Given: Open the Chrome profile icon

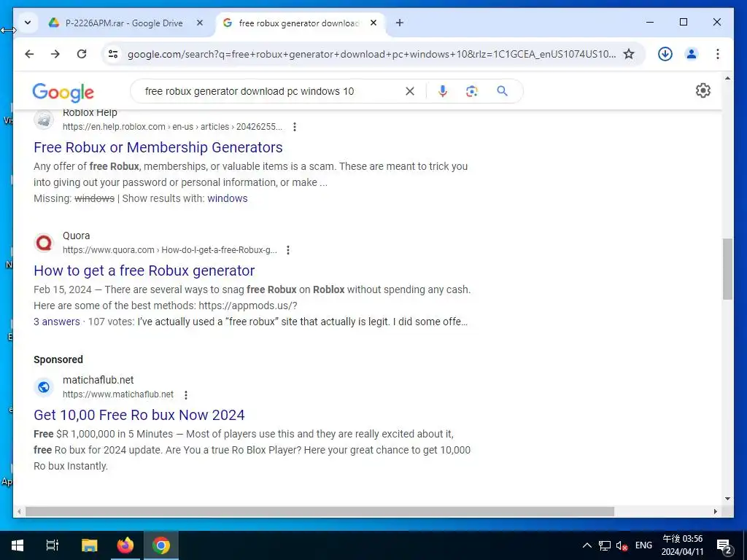Looking at the screenshot, I should 692,54.
